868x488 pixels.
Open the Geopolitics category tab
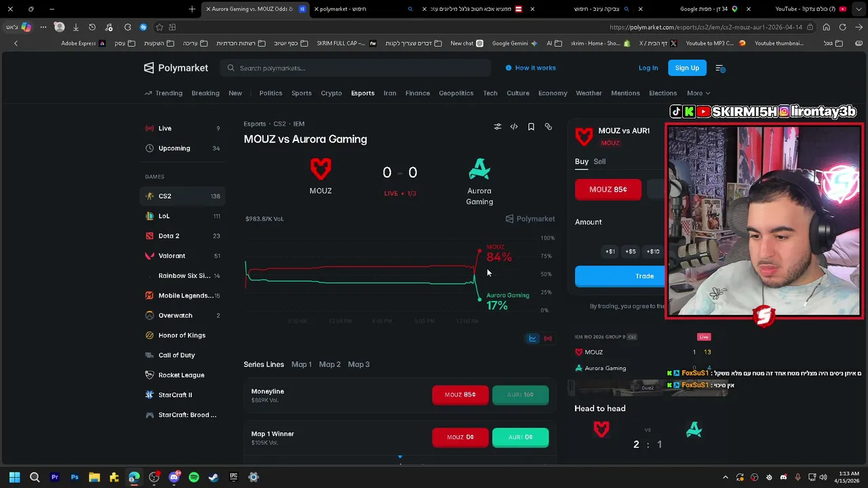(x=456, y=93)
